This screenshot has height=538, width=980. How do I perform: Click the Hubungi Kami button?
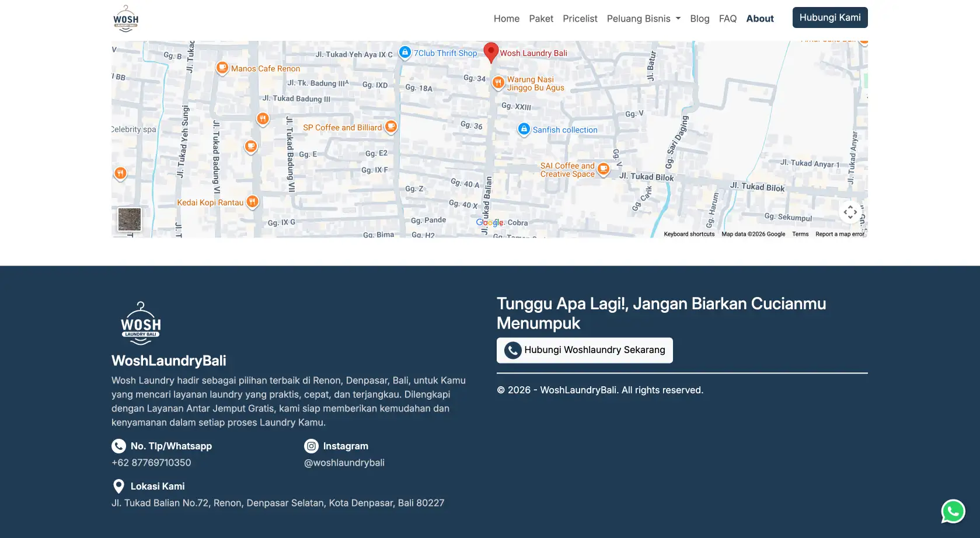pos(830,18)
